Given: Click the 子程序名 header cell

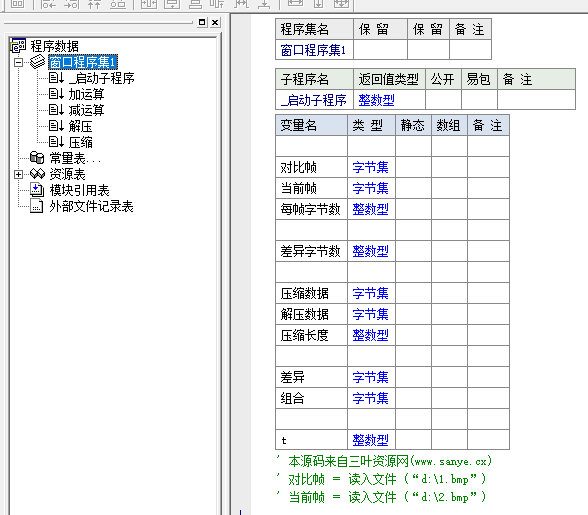Looking at the screenshot, I should pyautogui.click(x=314, y=80).
